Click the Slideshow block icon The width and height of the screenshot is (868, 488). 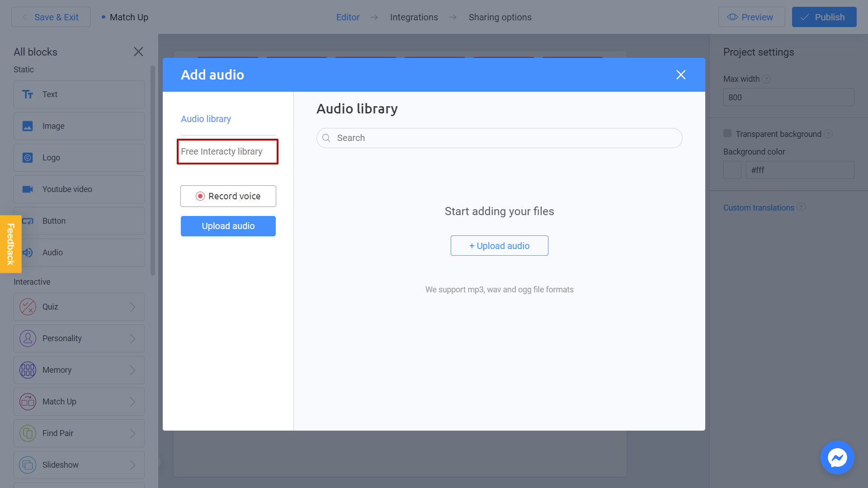tap(28, 465)
